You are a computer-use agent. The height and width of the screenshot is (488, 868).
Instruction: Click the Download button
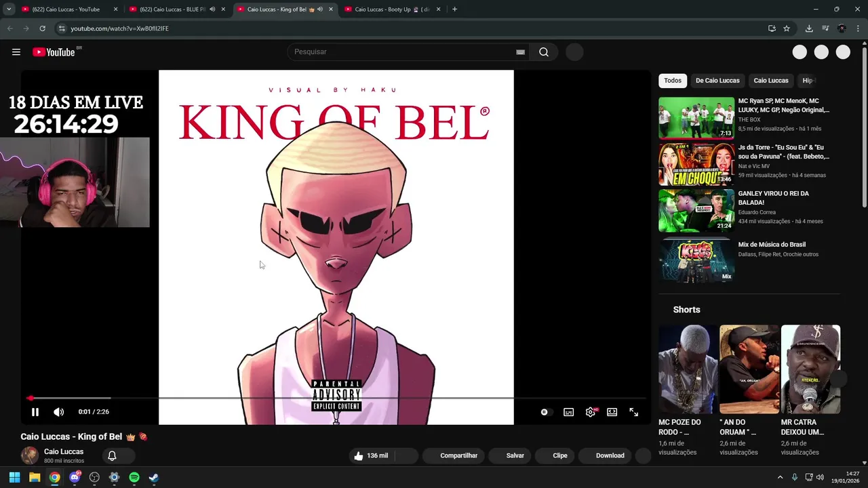(x=605, y=456)
